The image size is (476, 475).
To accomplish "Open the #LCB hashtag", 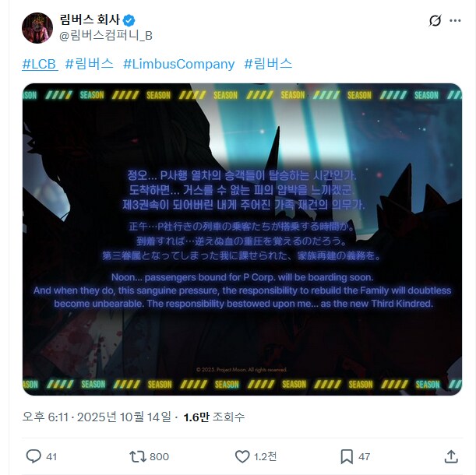I will pyautogui.click(x=40, y=64).
